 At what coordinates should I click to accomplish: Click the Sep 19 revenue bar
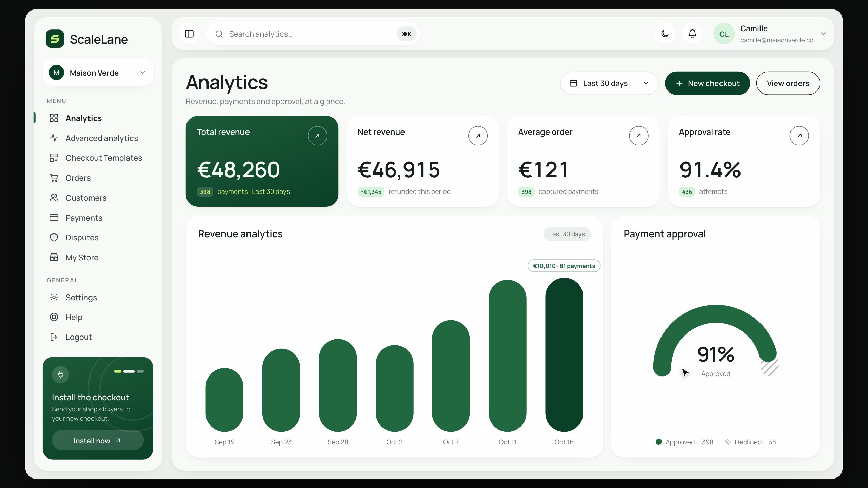tap(224, 400)
